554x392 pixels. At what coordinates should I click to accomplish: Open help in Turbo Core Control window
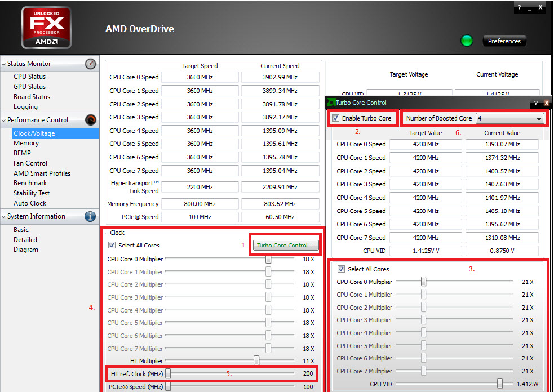535,103
